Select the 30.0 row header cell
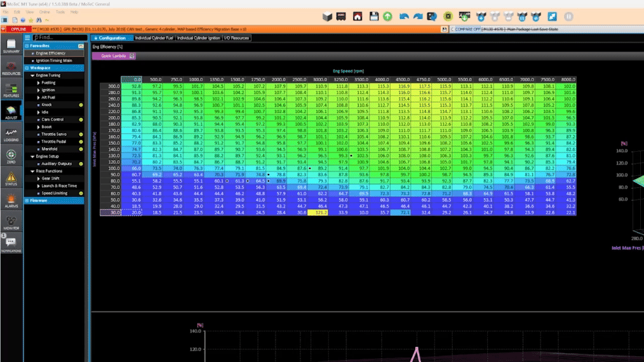The width and height of the screenshot is (644, 362). (x=111, y=213)
